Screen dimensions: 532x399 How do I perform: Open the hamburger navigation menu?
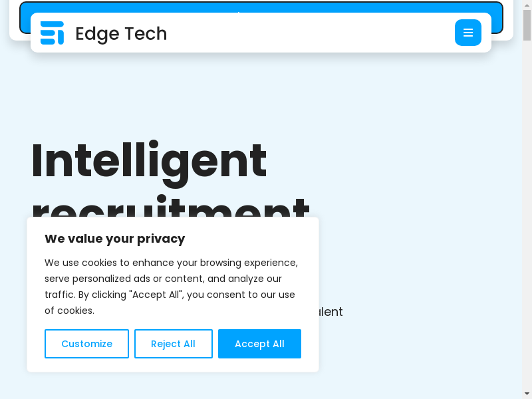pyautogui.click(x=468, y=33)
